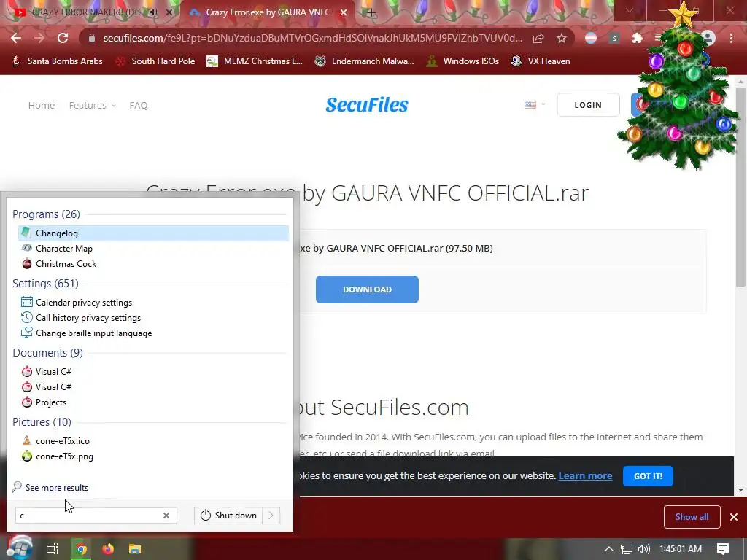
Task: Open VX Heaven bookmark
Action: point(541,61)
